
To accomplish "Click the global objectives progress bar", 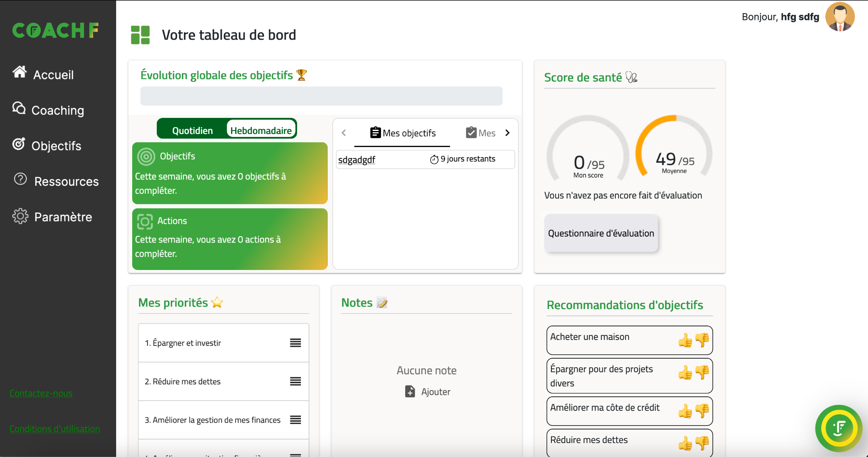I will [321, 96].
